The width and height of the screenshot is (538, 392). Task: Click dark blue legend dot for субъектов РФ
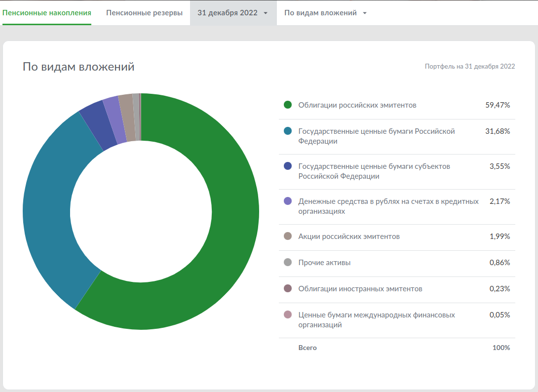288,166
